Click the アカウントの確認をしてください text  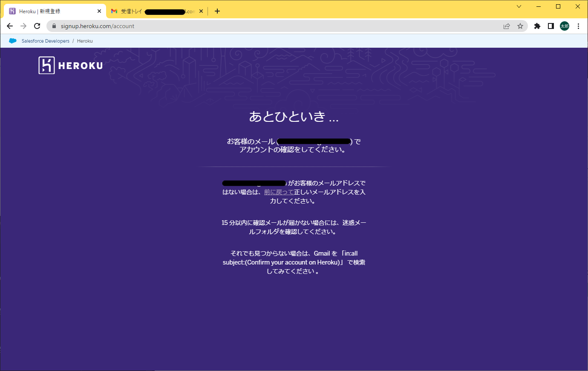pos(292,150)
